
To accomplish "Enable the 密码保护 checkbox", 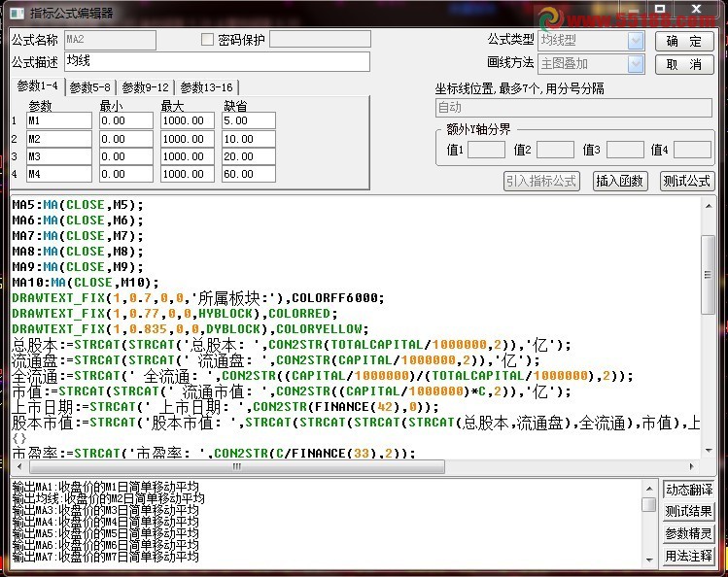I will point(206,40).
